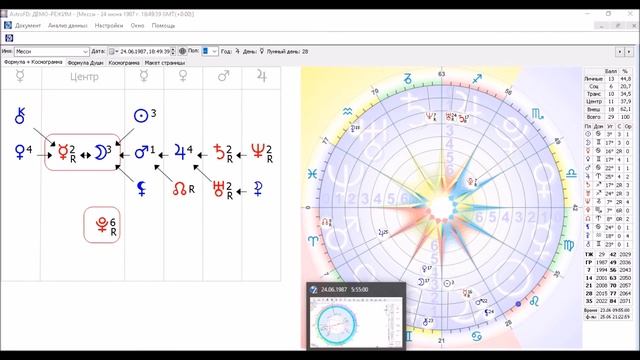Open the date calendar dropdown
Image resolution: width=640 pixels, height=360 pixels.
click(113, 51)
